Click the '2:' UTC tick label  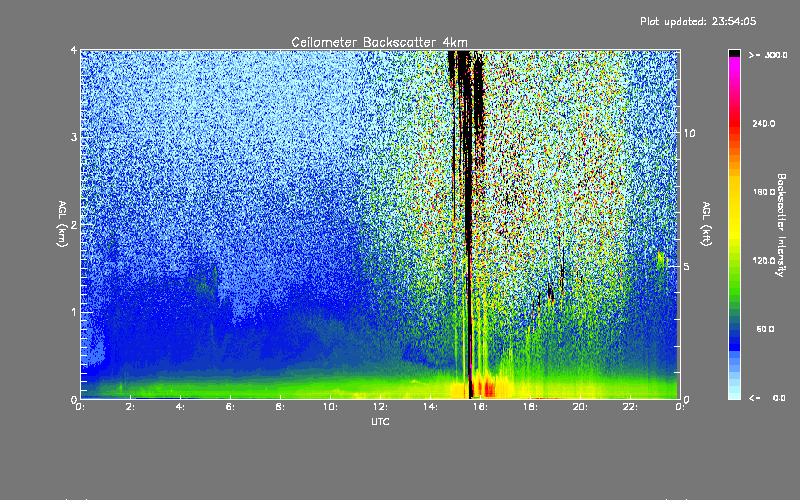[130, 407]
